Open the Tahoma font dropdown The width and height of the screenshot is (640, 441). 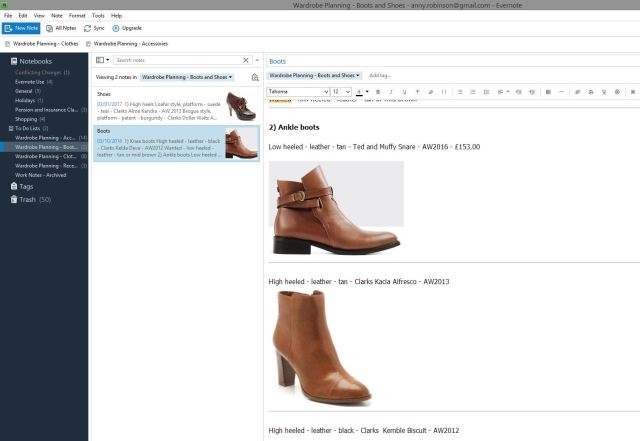click(x=298, y=92)
